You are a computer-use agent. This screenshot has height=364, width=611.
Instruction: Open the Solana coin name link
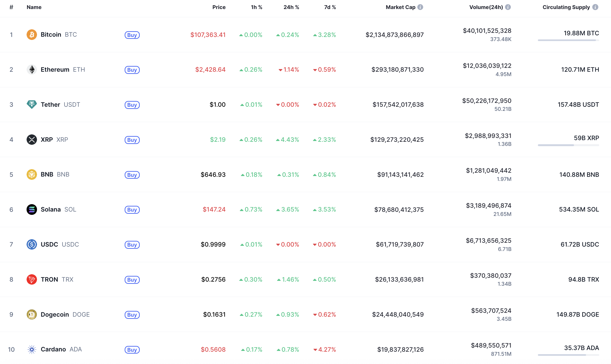coord(51,209)
